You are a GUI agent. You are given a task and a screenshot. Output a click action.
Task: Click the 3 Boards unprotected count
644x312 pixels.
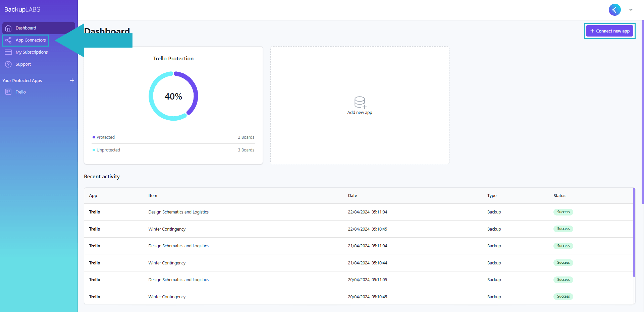(x=246, y=150)
